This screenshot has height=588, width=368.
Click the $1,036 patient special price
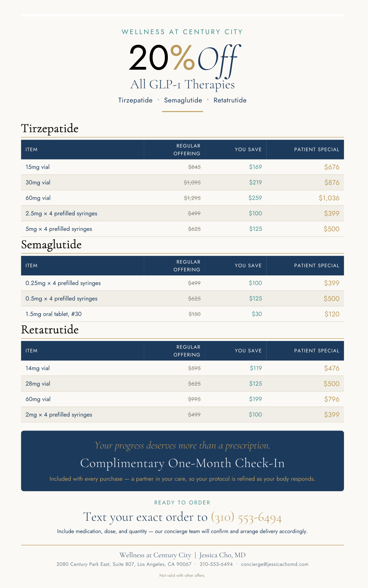[329, 198]
